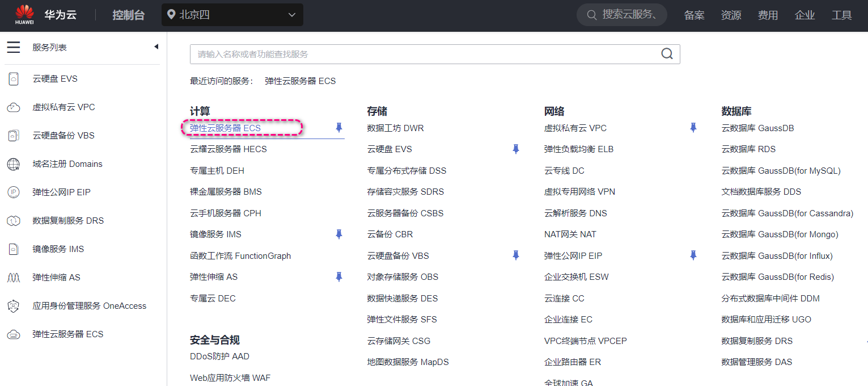Open the 费用 top menu
868x386 pixels.
(768, 15)
